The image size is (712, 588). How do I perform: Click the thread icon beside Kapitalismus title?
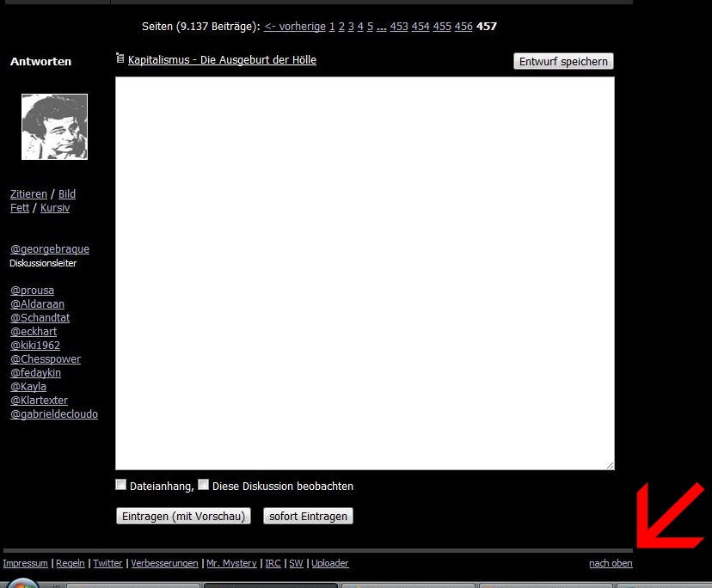pos(120,58)
